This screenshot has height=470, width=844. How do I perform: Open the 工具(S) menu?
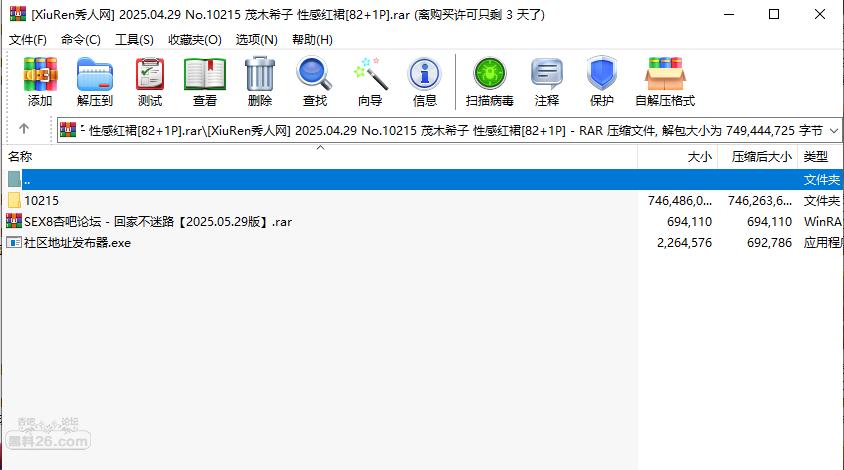click(134, 40)
